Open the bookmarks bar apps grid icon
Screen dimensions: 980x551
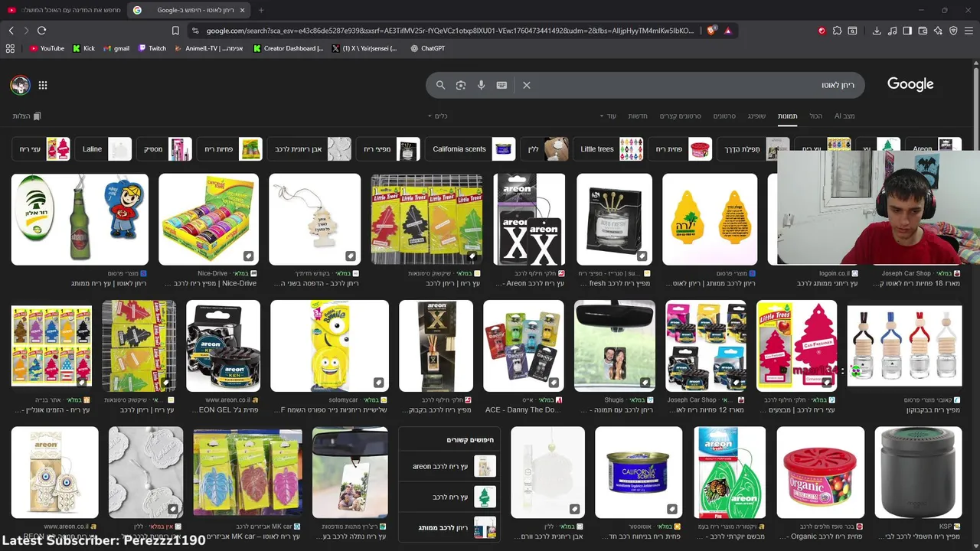click(10, 48)
